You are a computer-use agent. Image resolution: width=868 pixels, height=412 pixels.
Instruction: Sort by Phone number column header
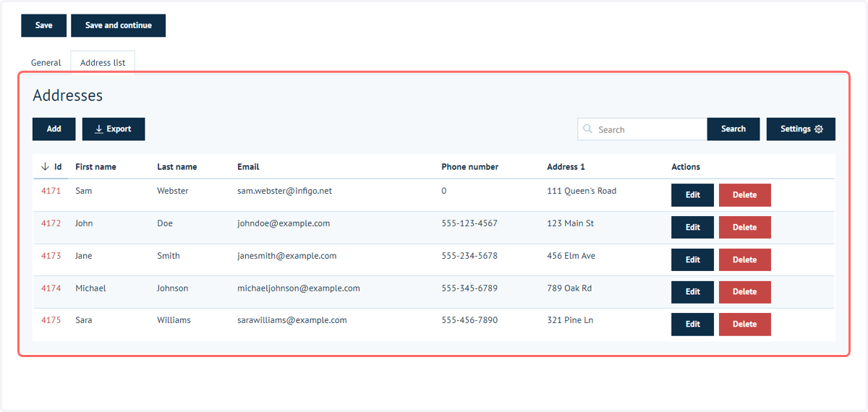470,167
